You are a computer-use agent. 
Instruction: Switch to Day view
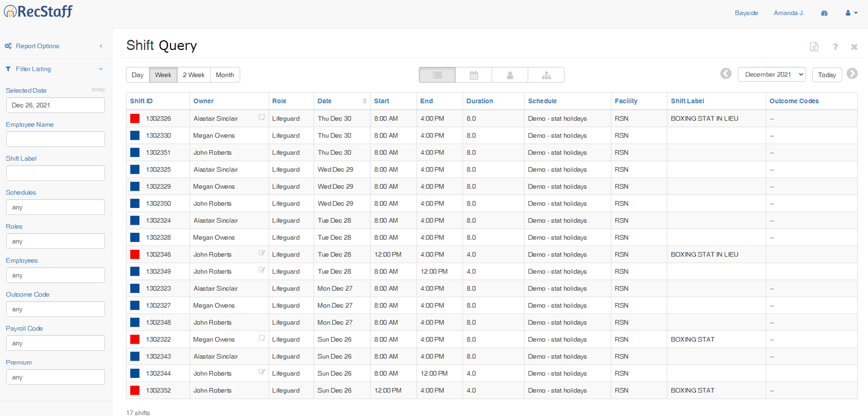click(138, 75)
